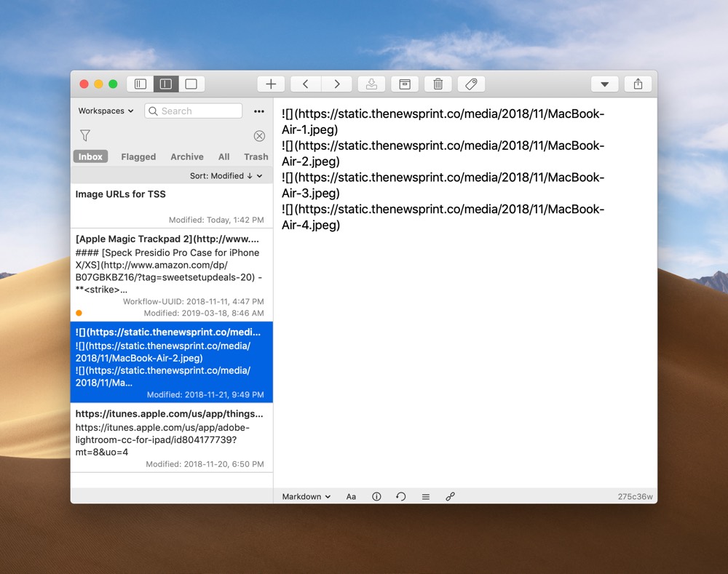
Task: Open the share menu
Action: point(638,84)
